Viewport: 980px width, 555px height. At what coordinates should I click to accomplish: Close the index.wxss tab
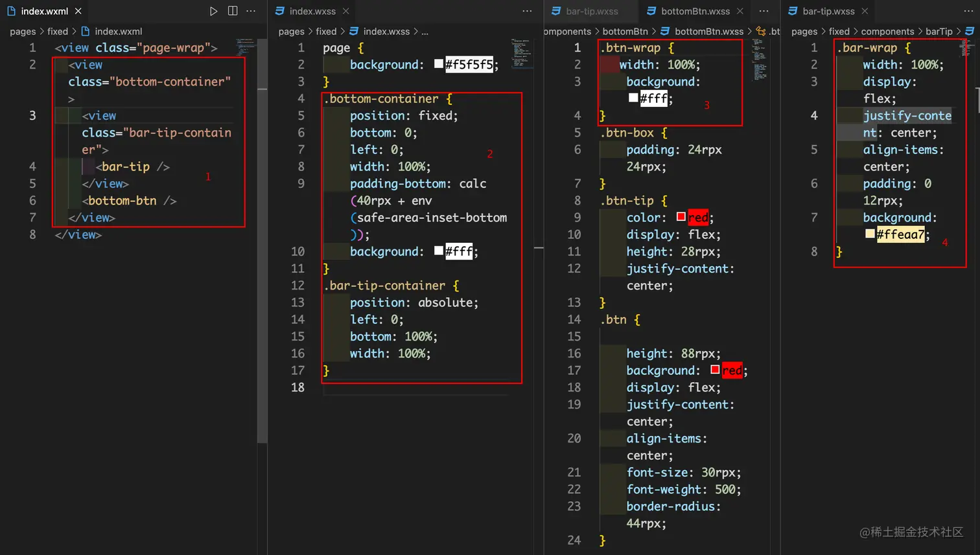[346, 11]
